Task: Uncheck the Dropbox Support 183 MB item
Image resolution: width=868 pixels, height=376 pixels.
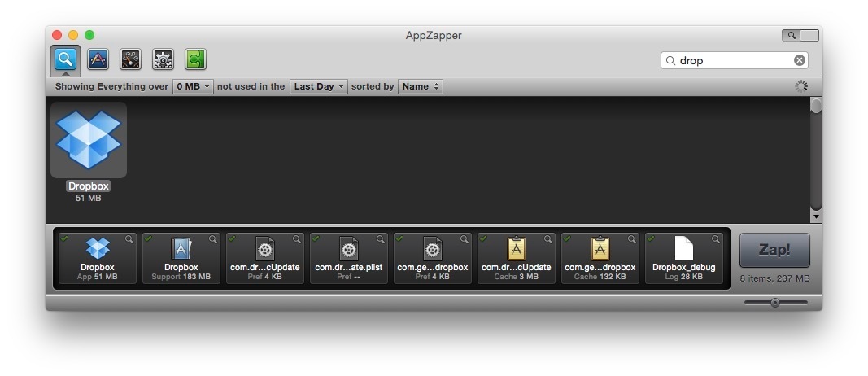Action: [x=148, y=238]
